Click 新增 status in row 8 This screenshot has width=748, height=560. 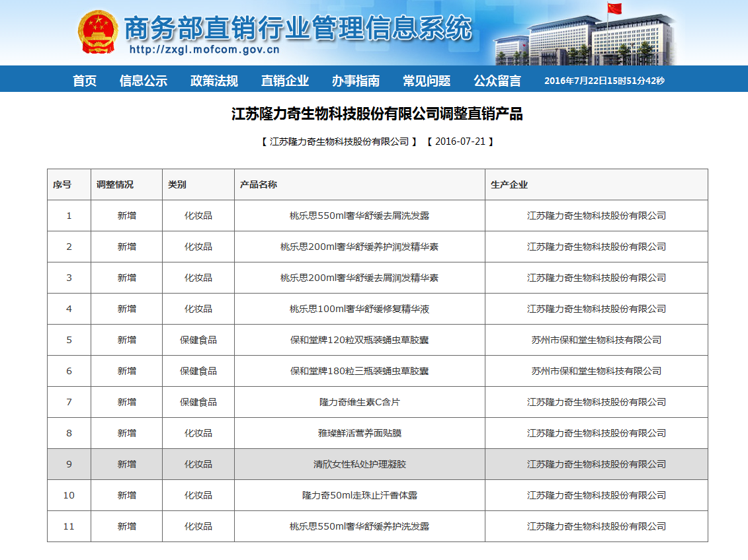(126, 433)
